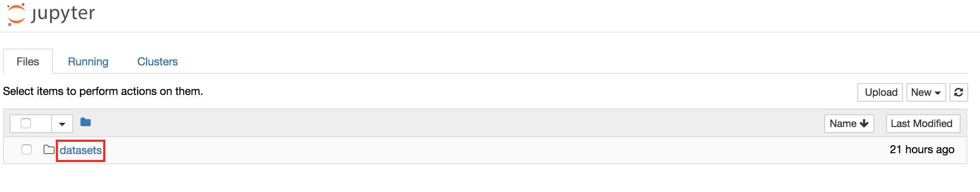Image resolution: width=980 pixels, height=192 pixels.
Task: Switch to the Running tab
Action: (x=88, y=62)
